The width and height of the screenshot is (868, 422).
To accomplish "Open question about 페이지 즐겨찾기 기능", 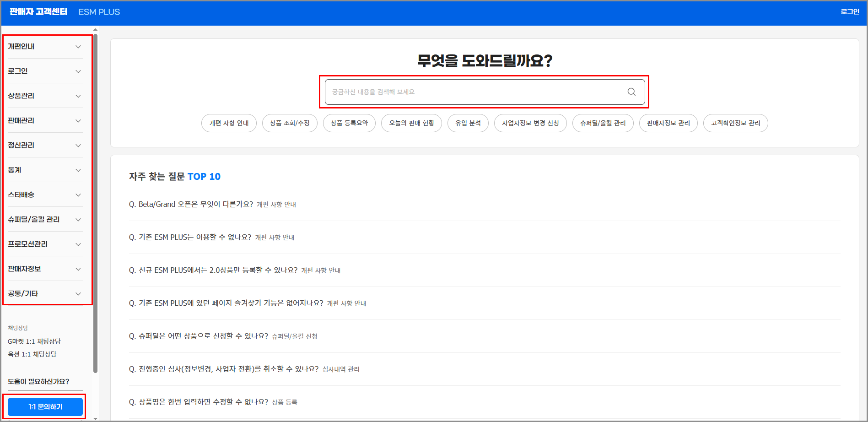I will (x=226, y=303).
